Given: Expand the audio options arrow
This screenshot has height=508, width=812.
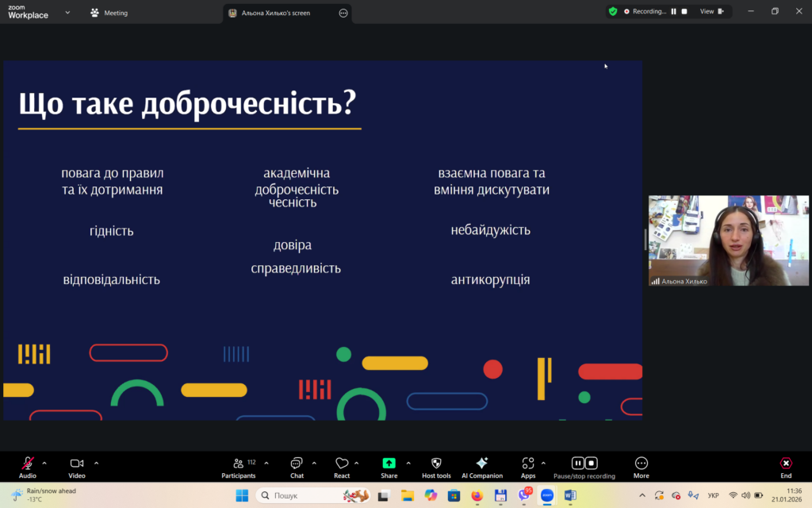Looking at the screenshot, I should [x=44, y=463].
